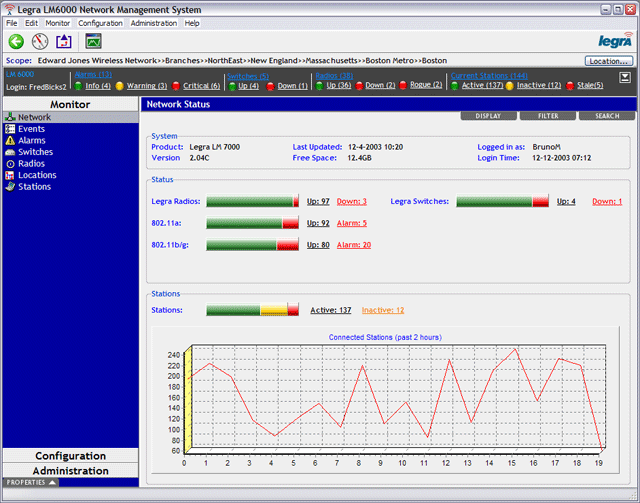Click the compass toolbar icon
This screenshot has width=640, height=503.
pos(40,41)
